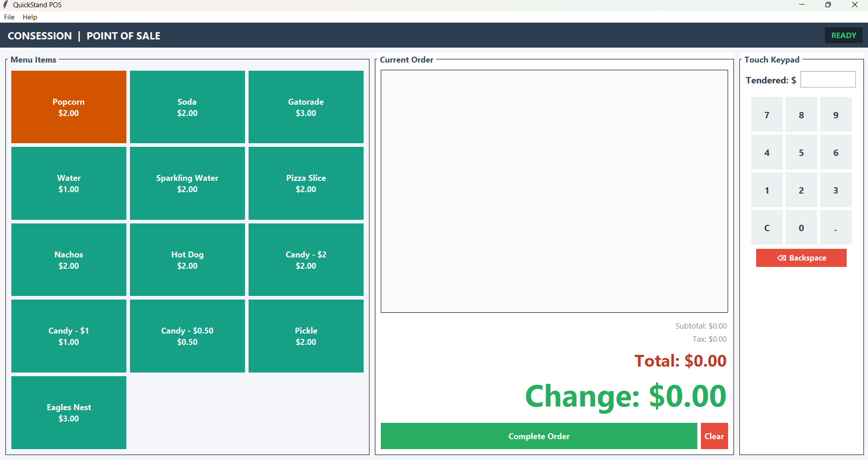Click inside the Current Order list box
868x460 pixels.
[554, 191]
